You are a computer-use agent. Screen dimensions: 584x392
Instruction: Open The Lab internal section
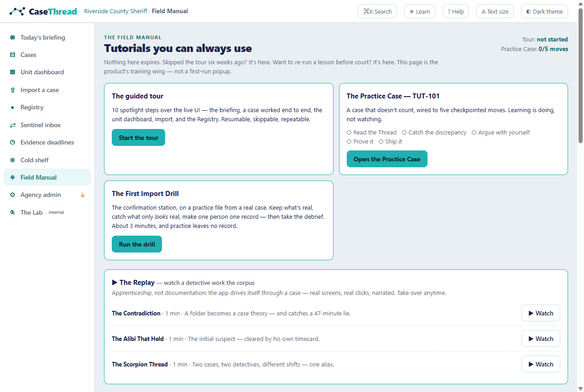(47, 212)
